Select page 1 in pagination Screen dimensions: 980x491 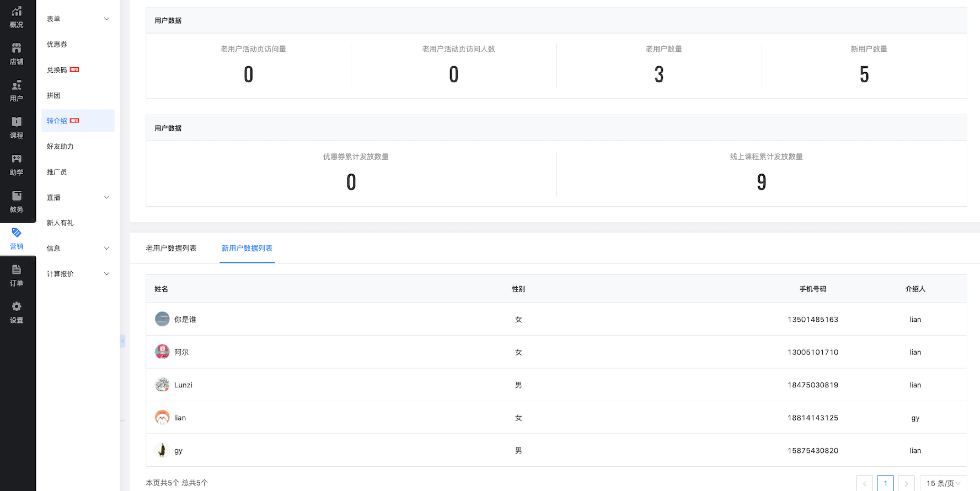pos(885,483)
